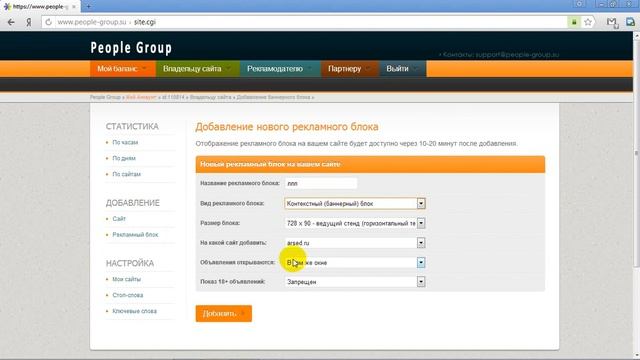
Task: Open statistics По дням link
Action: click(124, 158)
